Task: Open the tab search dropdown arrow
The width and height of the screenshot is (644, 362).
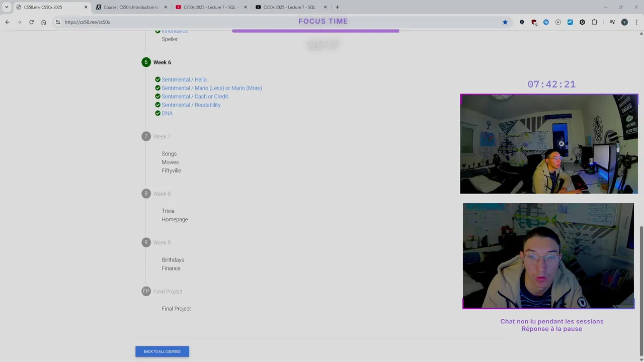Action: (x=7, y=7)
